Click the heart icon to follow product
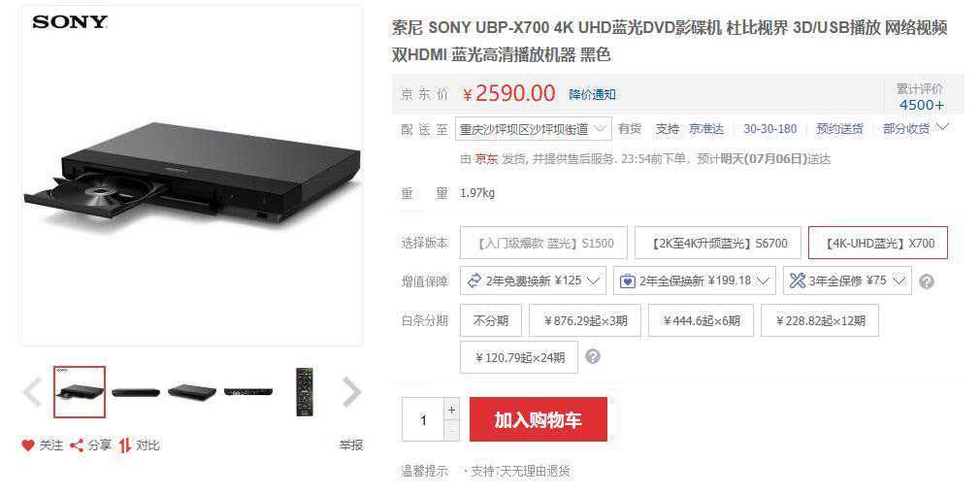980x495 pixels. (27, 445)
